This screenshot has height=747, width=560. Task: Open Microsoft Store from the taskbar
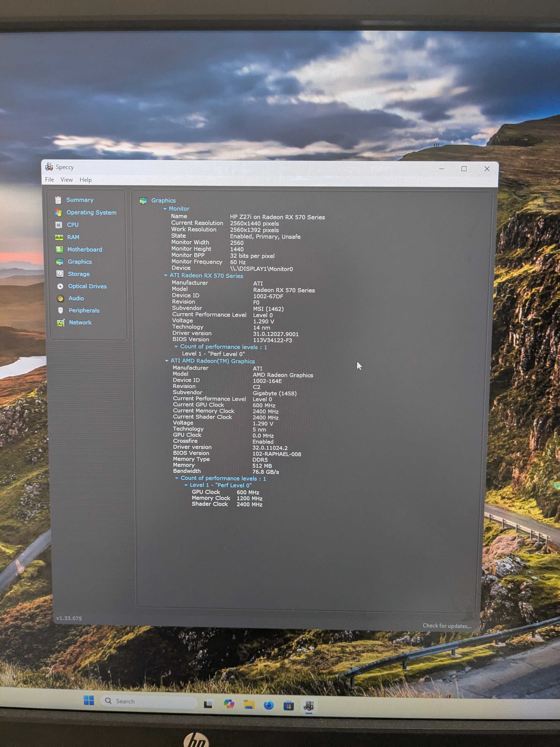point(289,706)
